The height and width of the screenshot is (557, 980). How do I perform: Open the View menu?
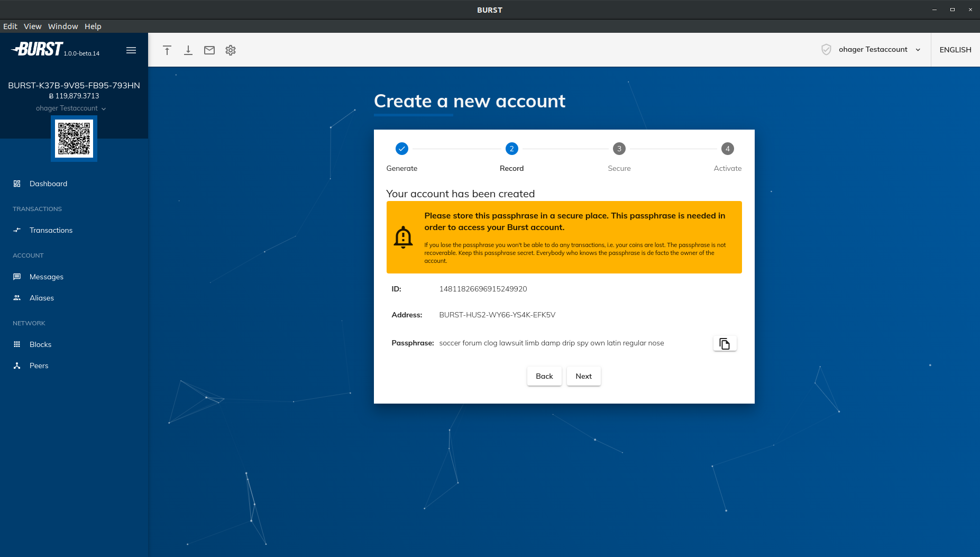pos(32,26)
